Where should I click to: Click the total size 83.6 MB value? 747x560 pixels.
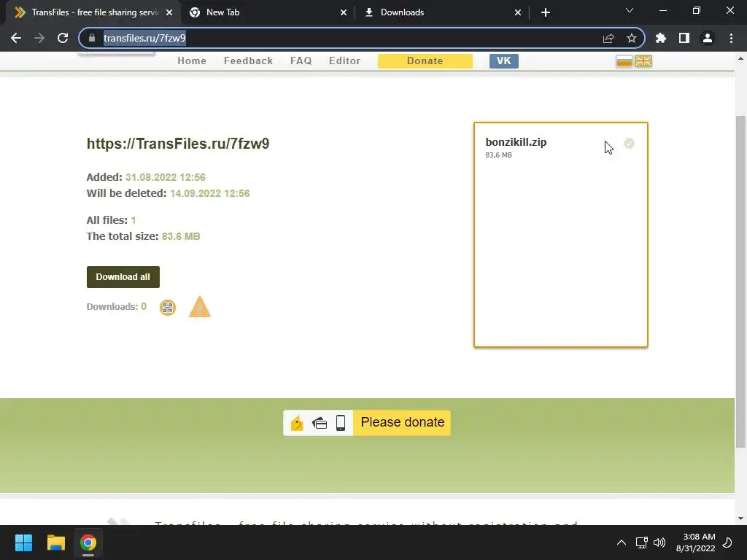tap(181, 237)
